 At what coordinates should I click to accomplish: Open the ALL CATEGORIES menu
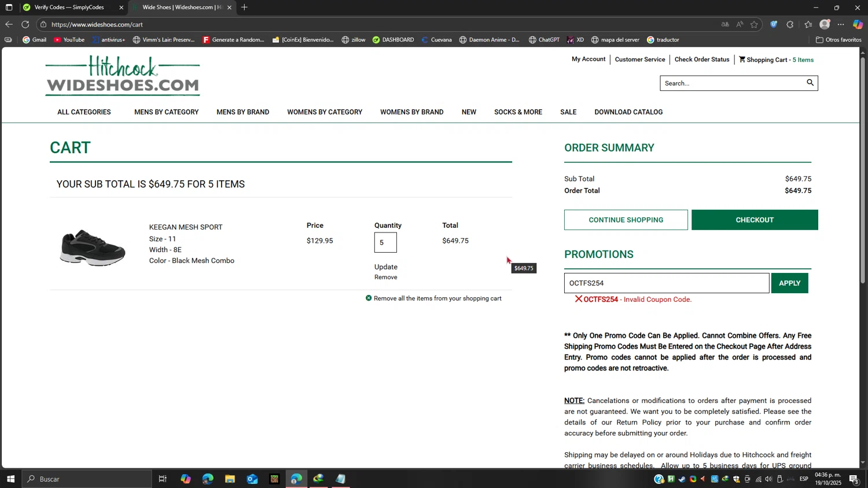click(x=84, y=112)
